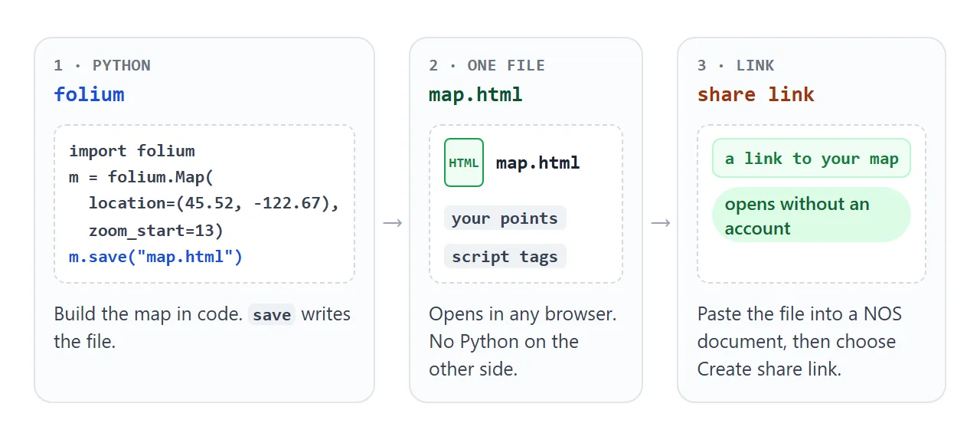This screenshot has height=443, width=980.
Task: Click the 'm.save("map.html")' code line
Action: click(x=155, y=256)
